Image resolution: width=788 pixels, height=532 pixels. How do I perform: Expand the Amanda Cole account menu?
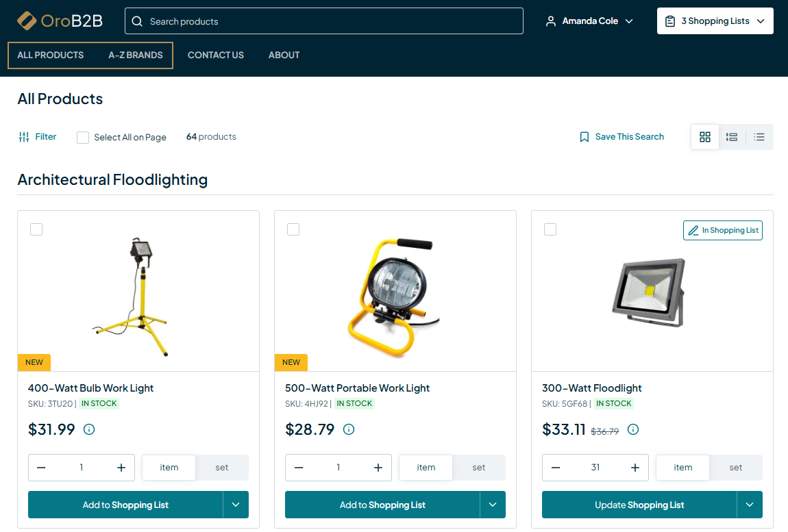(589, 21)
